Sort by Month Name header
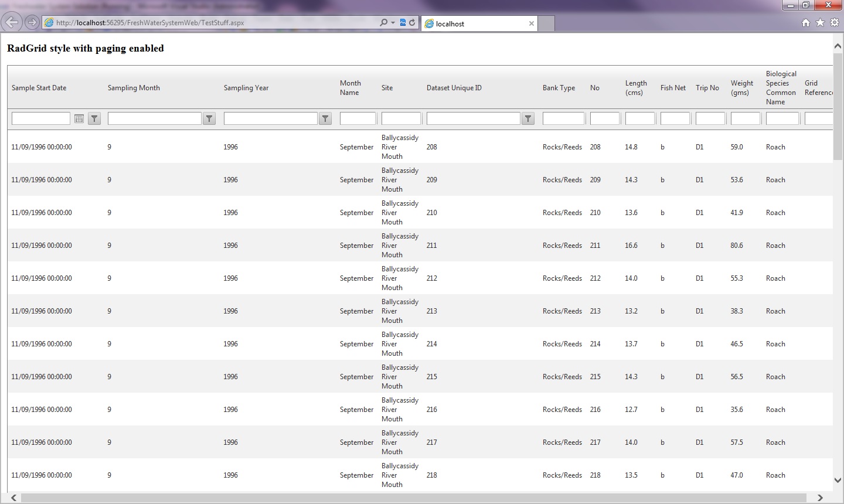The width and height of the screenshot is (844, 504). [350, 88]
